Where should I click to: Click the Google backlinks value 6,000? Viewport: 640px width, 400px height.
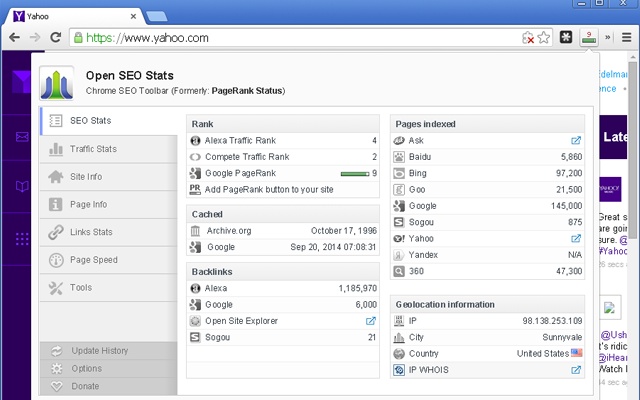[366, 304]
